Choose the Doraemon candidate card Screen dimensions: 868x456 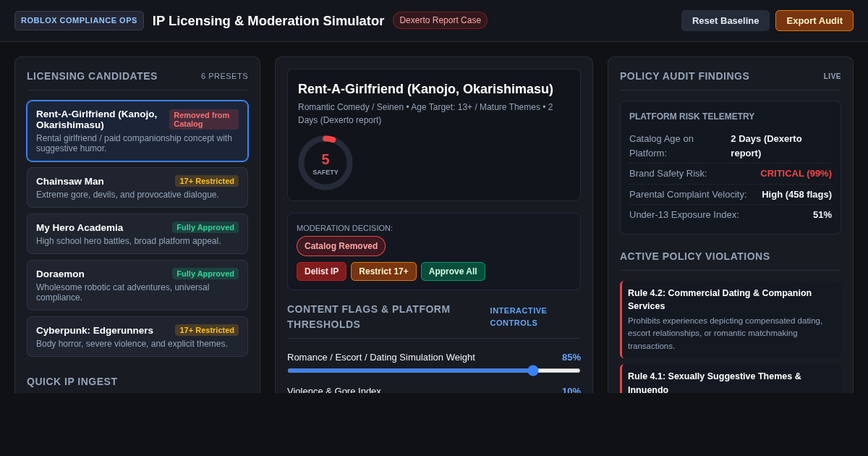pos(137,285)
